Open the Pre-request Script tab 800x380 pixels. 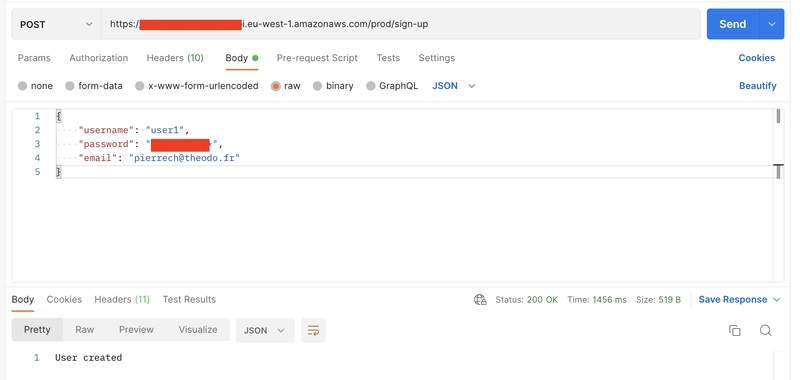[x=317, y=58]
